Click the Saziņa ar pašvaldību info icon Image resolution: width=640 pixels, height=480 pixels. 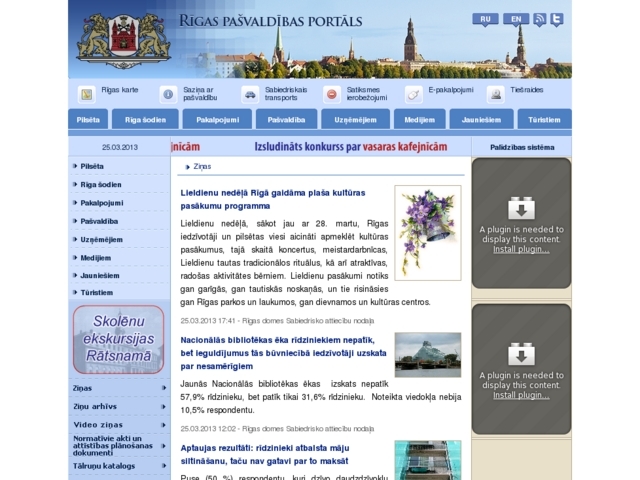click(168, 94)
